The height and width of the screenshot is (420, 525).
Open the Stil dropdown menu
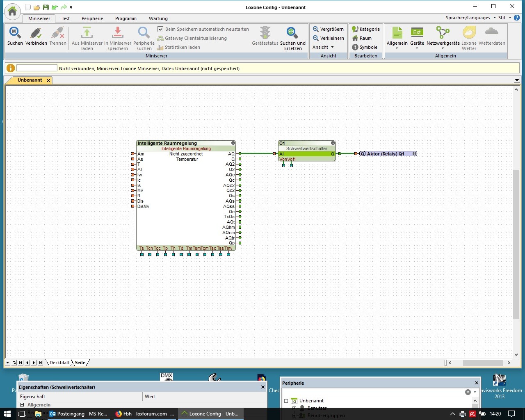[x=504, y=18]
